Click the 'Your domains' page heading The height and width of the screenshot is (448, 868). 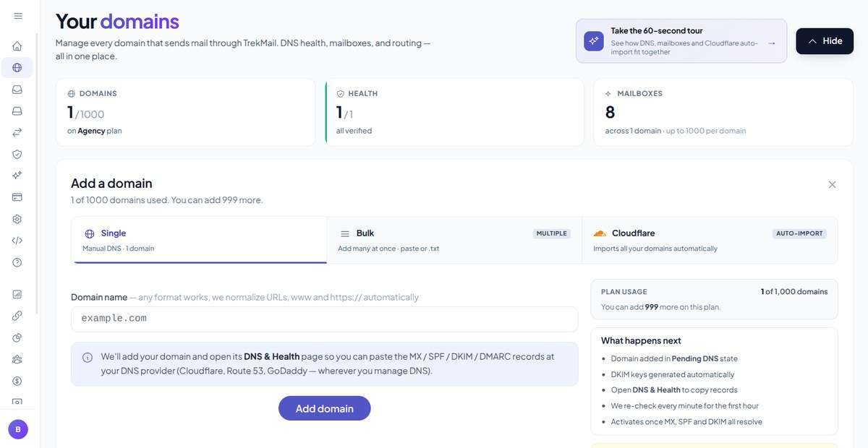point(117,21)
